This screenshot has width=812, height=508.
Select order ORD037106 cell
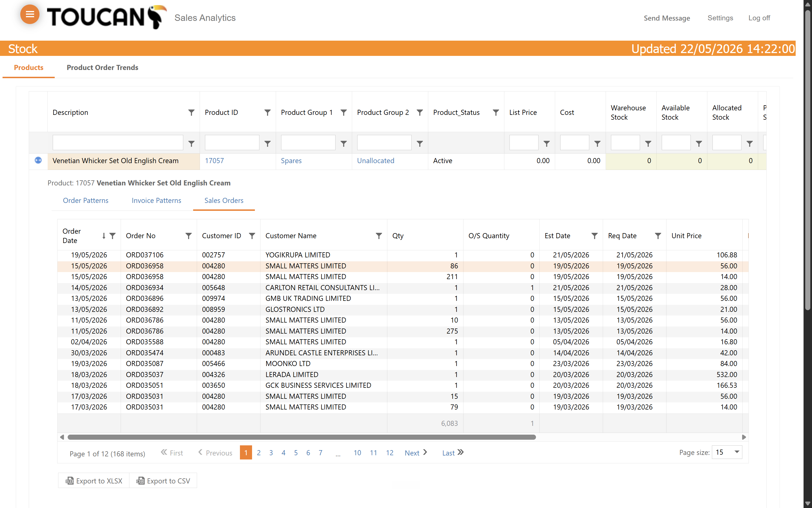(158, 255)
